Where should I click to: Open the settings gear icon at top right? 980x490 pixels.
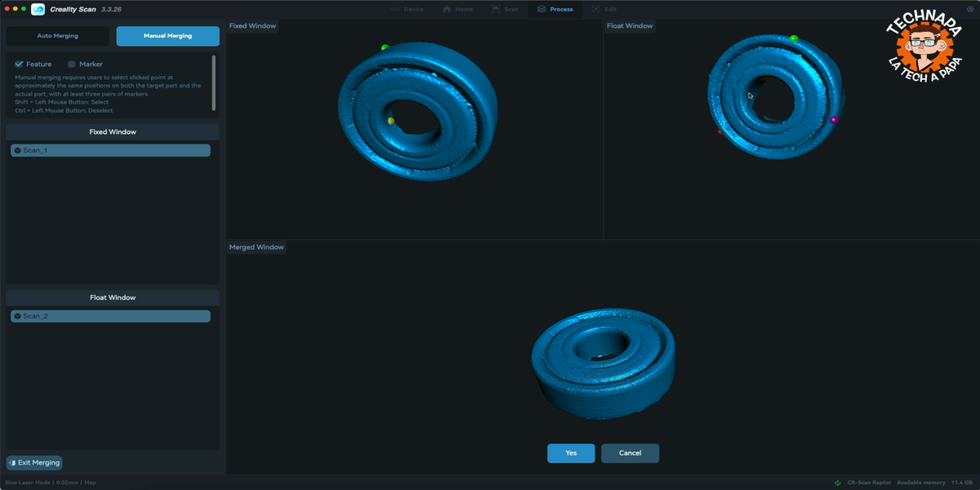(x=970, y=9)
